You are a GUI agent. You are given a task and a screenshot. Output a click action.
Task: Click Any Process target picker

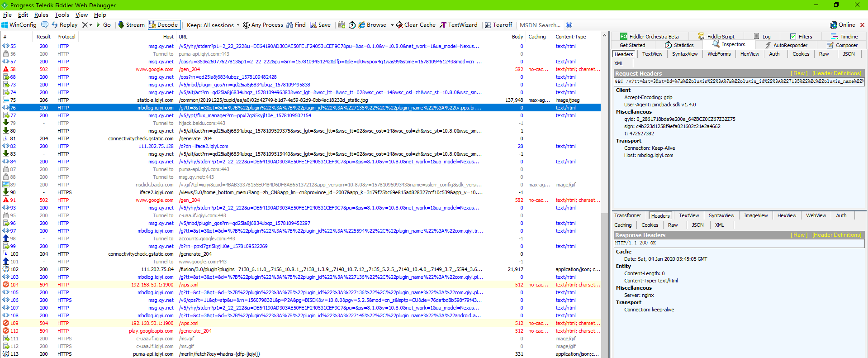pos(263,25)
